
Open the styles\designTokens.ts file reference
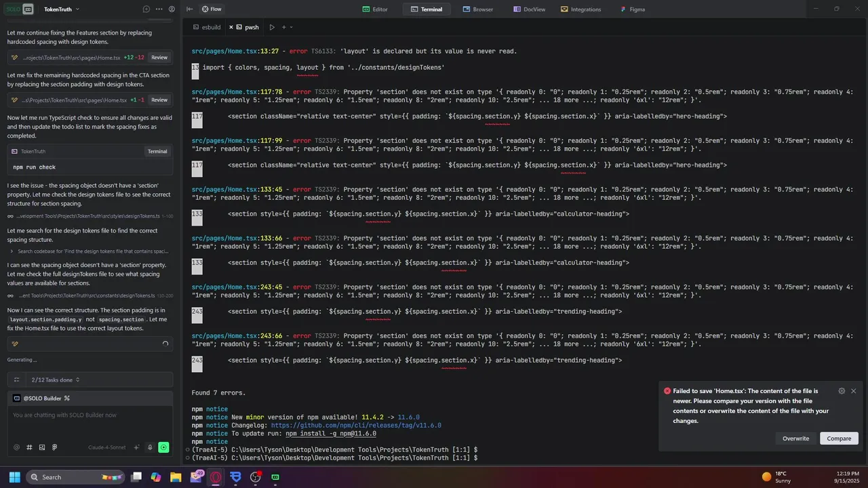[x=90, y=216]
